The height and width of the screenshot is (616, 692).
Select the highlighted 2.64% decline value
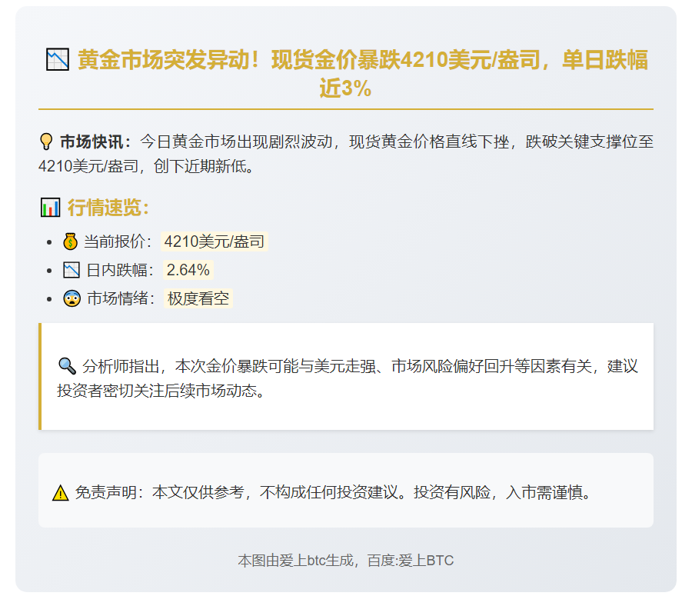pyautogui.click(x=188, y=271)
